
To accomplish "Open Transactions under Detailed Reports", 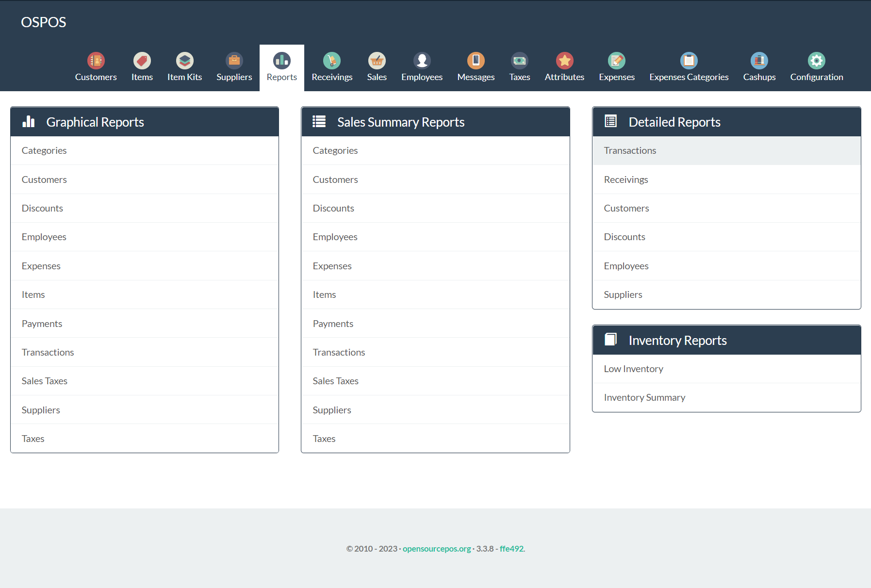I will [x=630, y=150].
